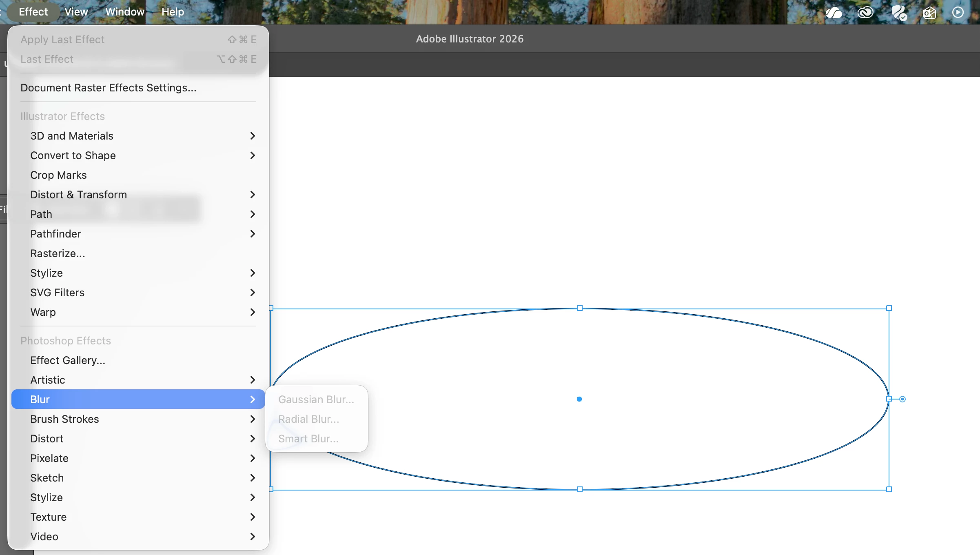
Task: Open the Window menu in the menu bar
Action: click(x=125, y=12)
